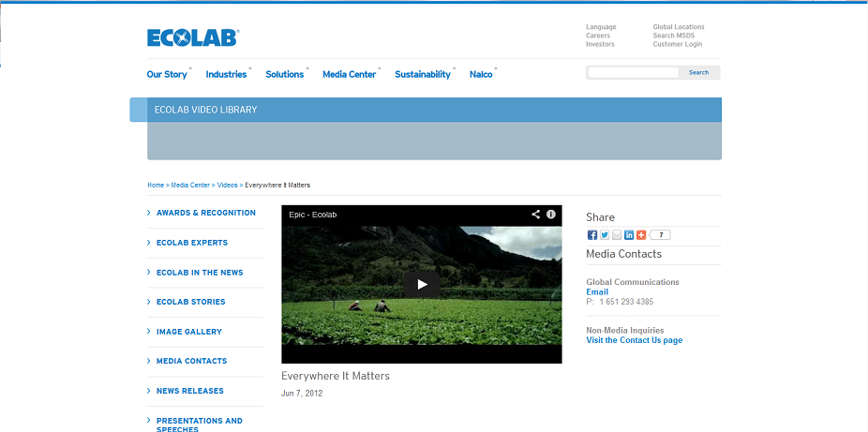Open the Global Locations link

tap(679, 26)
